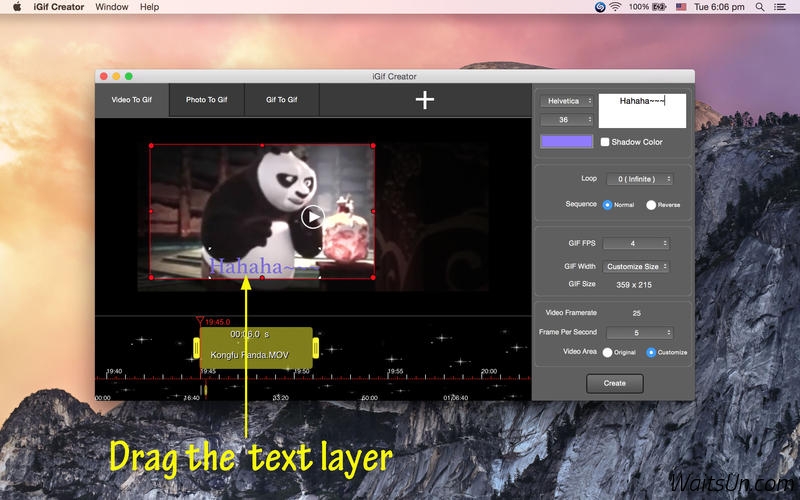The width and height of the screenshot is (800, 500).
Task: Click the top-right red crop corner handle
Action: (373, 146)
